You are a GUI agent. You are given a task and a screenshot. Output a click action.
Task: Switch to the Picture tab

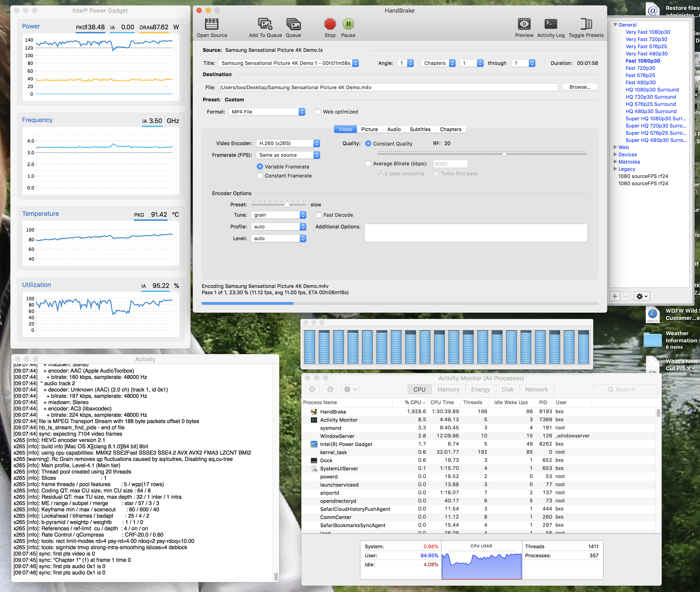point(369,129)
